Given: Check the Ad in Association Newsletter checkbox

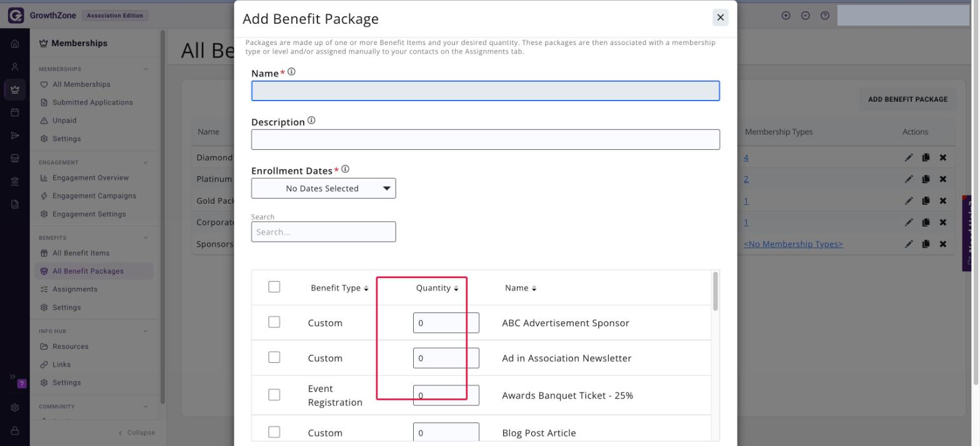Looking at the screenshot, I should pyautogui.click(x=274, y=357).
